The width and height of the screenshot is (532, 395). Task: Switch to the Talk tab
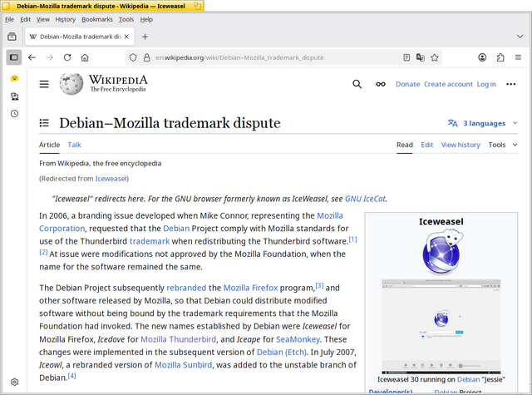pyautogui.click(x=74, y=145)
